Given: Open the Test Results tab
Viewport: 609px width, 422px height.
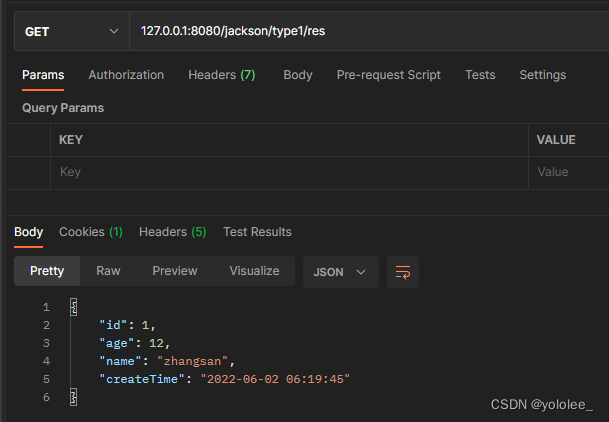Looking at the screenshot, I should click(257, 232).
